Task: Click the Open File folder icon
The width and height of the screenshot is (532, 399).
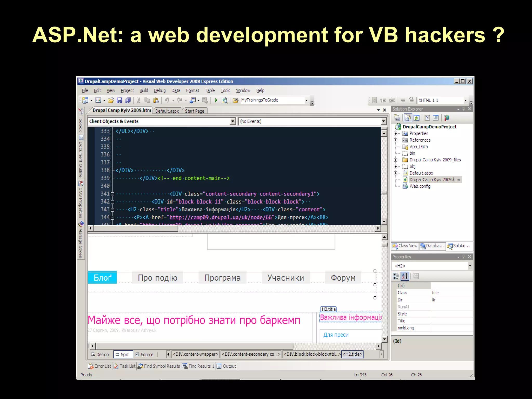Action: [x=111, y=100]
